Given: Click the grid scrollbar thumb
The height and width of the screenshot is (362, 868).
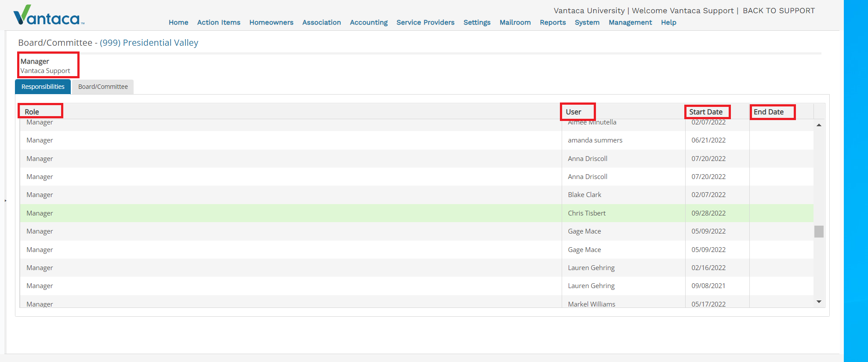Looking at the screenshot, I should coord(819,231).
